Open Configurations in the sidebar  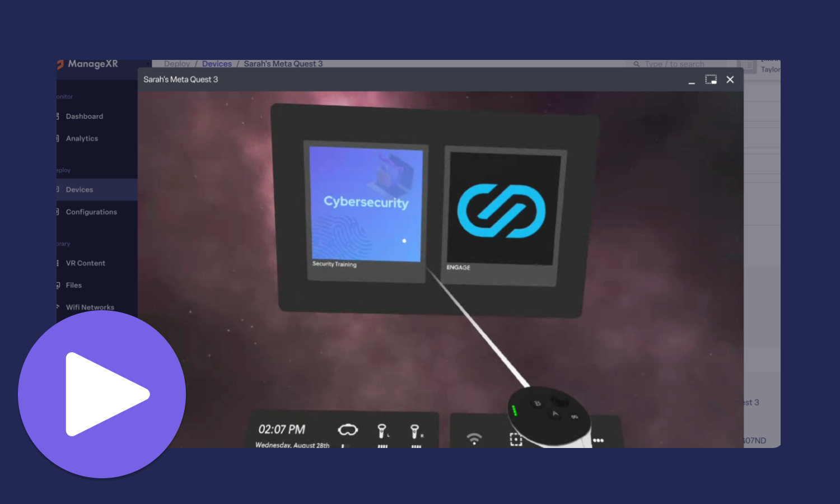point(91,212)
